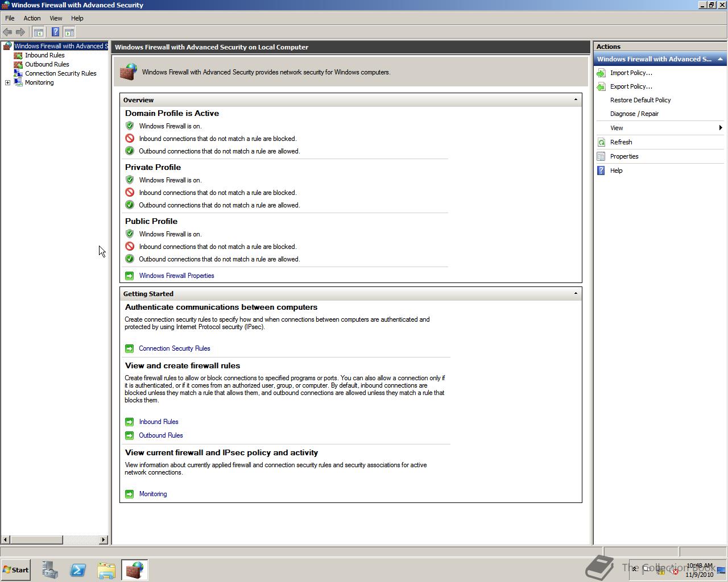Toggle the Show/Hide Action Pane toolbar button

[69, 32]
